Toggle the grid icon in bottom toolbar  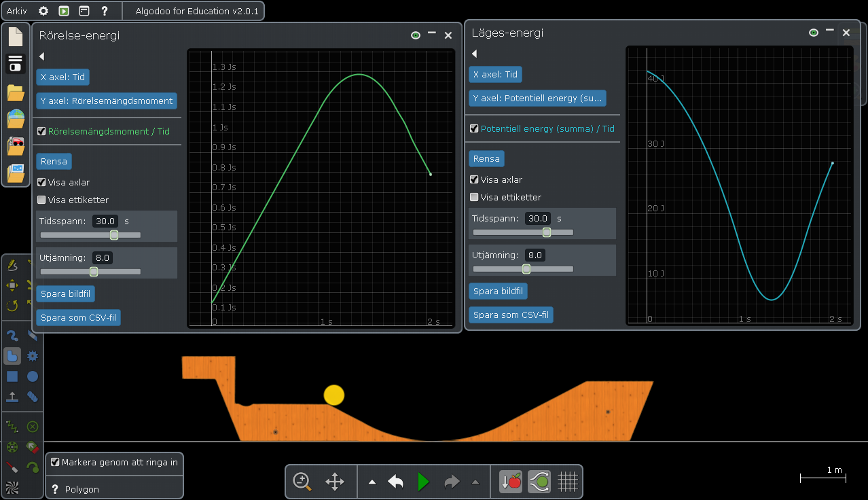coord(567,482)
